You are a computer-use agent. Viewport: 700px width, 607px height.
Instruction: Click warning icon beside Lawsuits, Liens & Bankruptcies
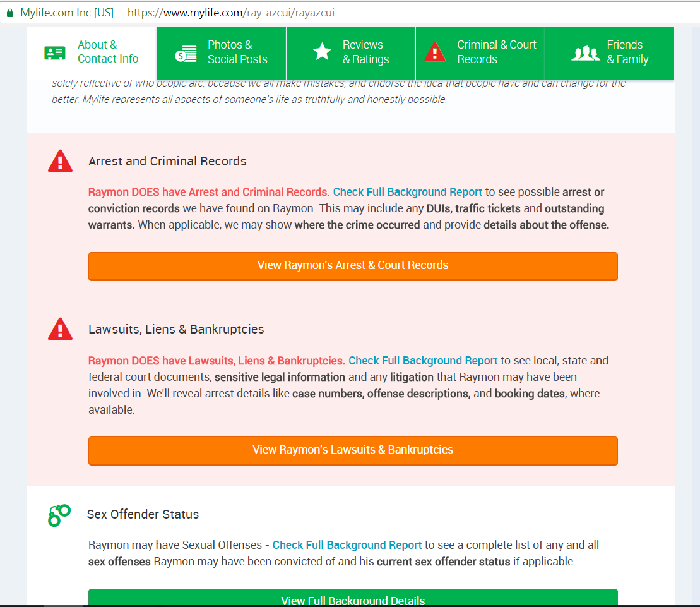(60, 329)
